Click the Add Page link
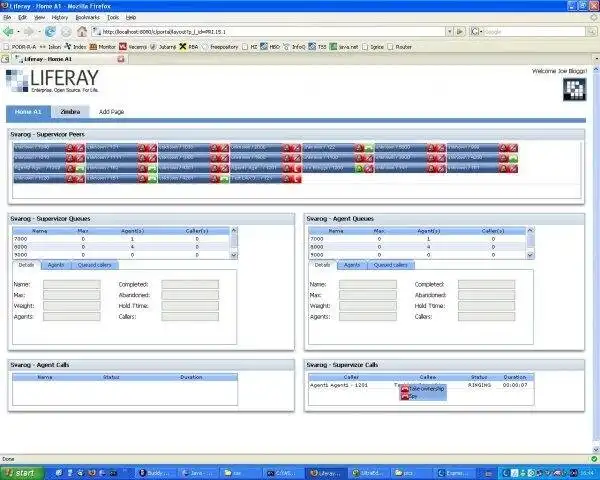 (111, 112)
